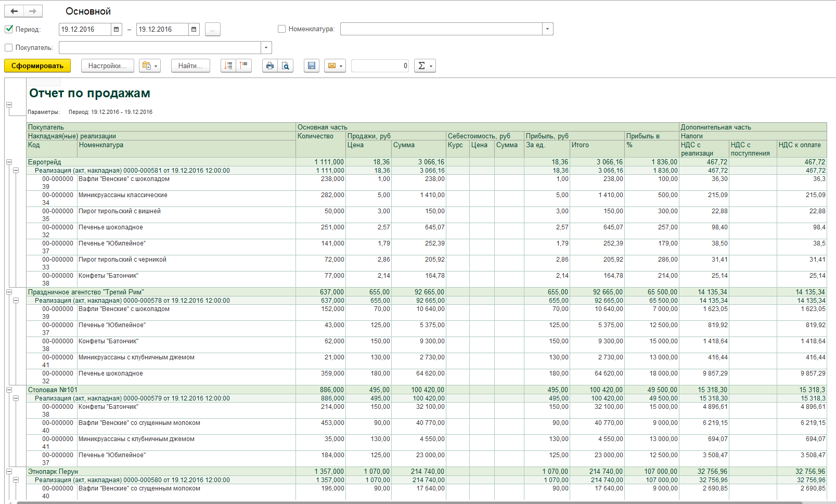Click the Найти... search button
Viewport: 836px width, 504px height.
190,66
